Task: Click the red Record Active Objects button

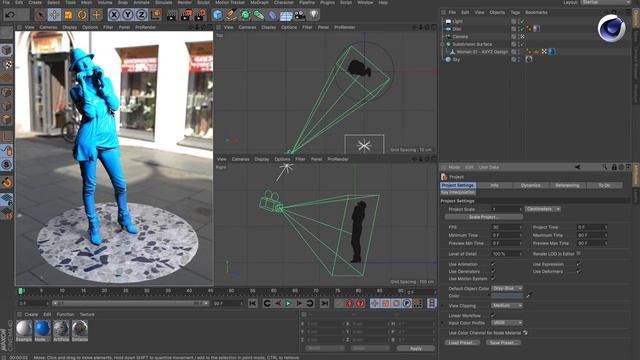Action: pyautogui.click(x=349, y=303)
